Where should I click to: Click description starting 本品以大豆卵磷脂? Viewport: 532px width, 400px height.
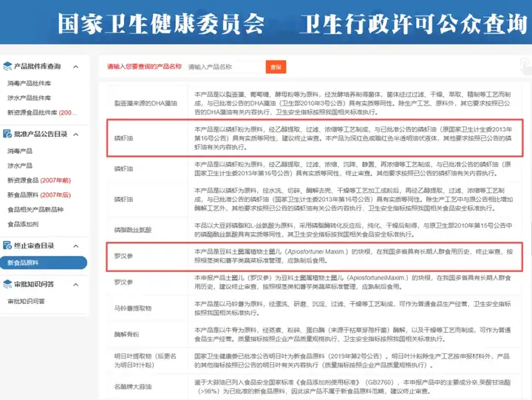point(353,230)
